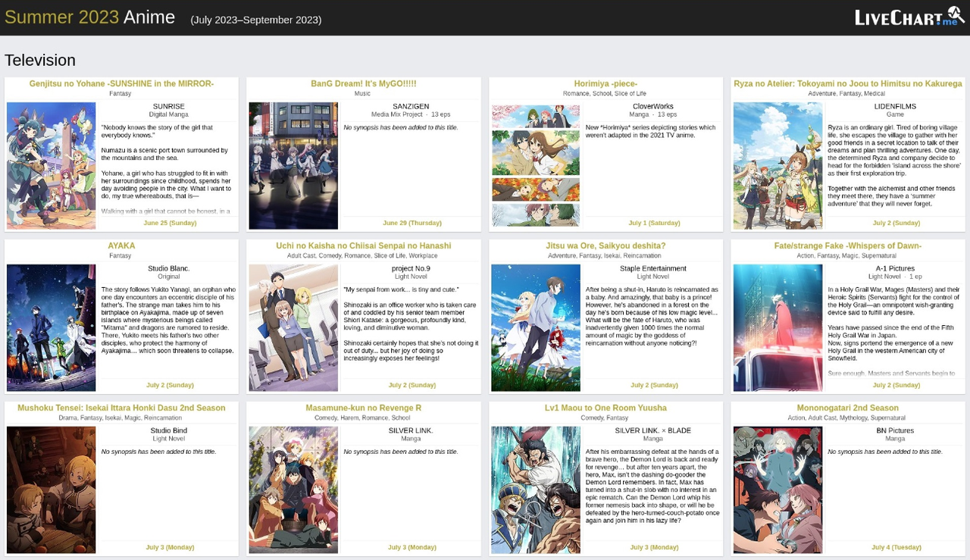Select the BN Pictures studio name
Screen dimensions: 970x560
(895, 431)
